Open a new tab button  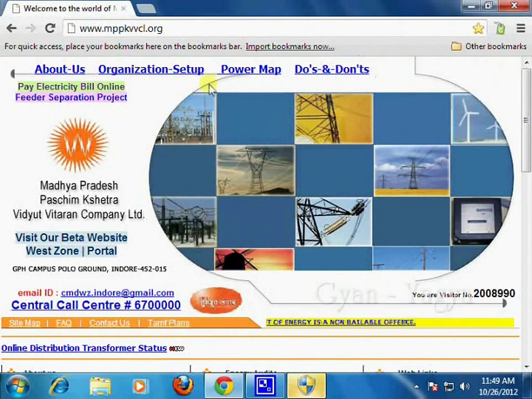(x=146, y=8)
